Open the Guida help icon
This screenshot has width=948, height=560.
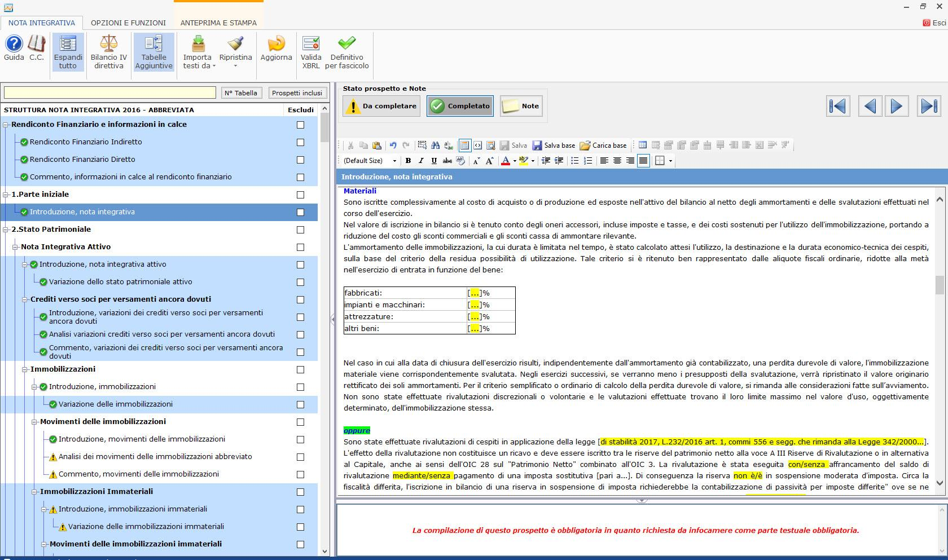click(x=14, y=48)
